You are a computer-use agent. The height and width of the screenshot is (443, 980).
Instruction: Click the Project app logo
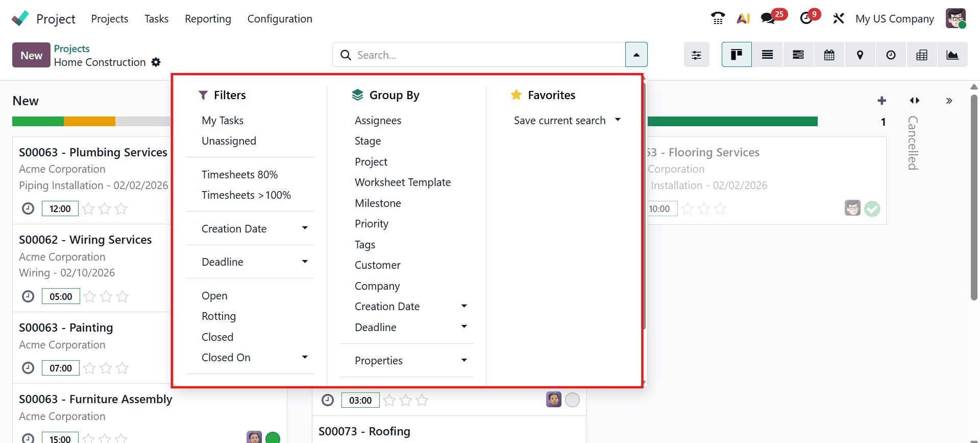[x=20, y=18]
